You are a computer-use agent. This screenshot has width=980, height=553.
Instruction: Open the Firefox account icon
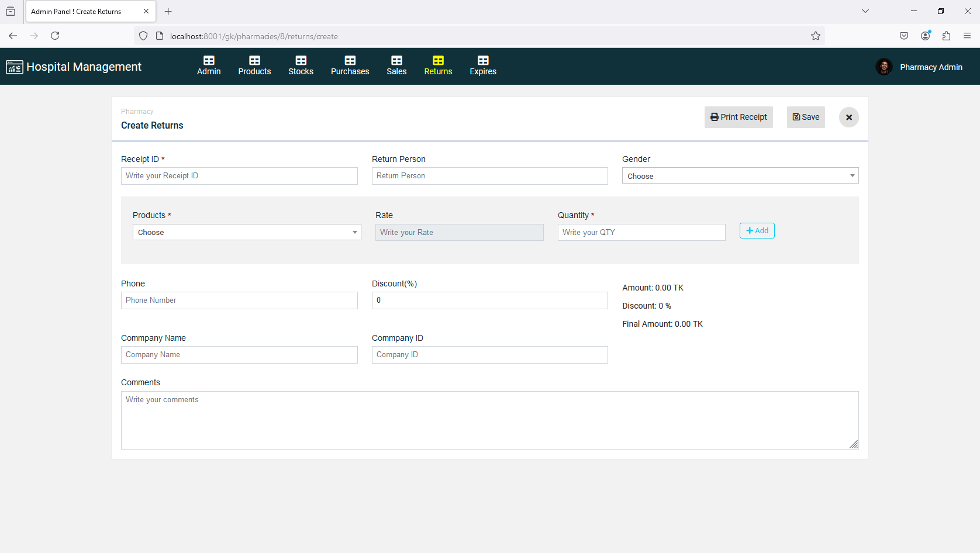point(925,36)
